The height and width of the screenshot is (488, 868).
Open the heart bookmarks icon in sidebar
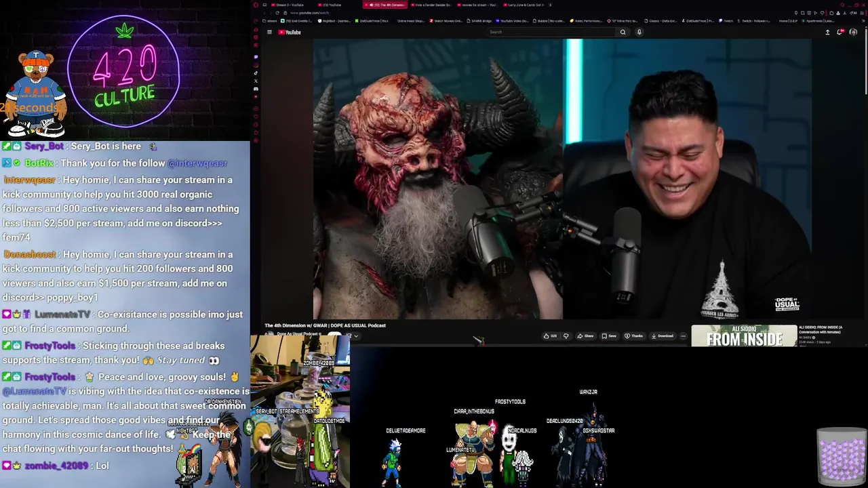tap(256, 117)
